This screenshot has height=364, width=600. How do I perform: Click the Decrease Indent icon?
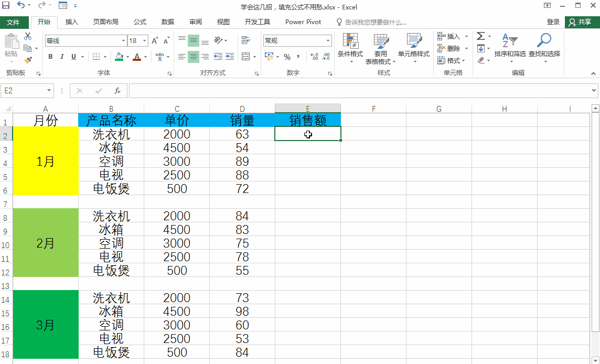click(218, 57)
